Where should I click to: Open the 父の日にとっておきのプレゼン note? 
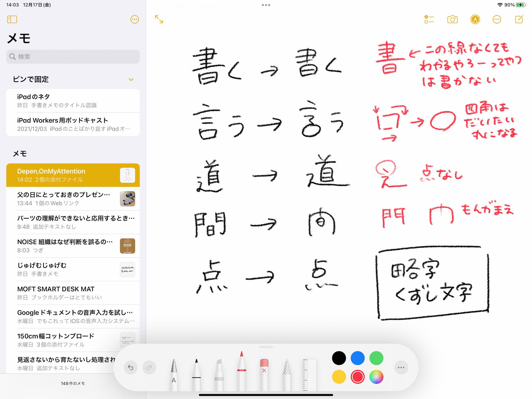tap(73, 199)
